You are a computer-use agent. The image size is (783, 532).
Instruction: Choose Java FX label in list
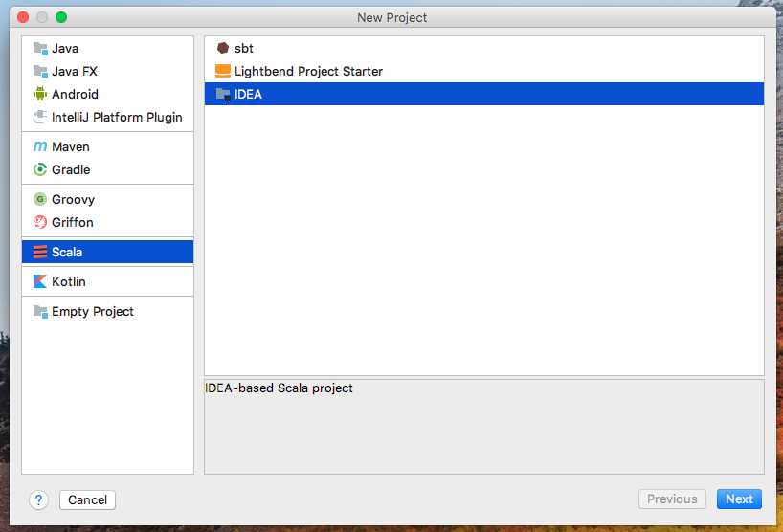pyautogui.click(x=75, y=72)
